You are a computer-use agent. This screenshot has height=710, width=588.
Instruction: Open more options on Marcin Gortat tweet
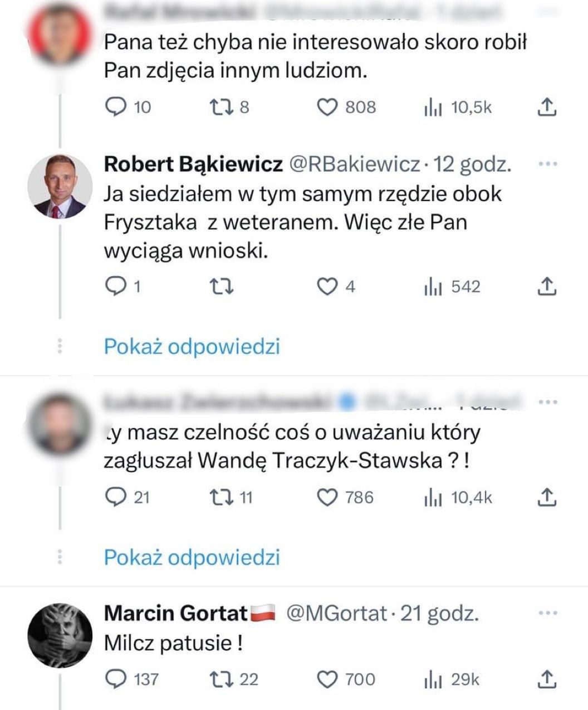tap(548, 613)
